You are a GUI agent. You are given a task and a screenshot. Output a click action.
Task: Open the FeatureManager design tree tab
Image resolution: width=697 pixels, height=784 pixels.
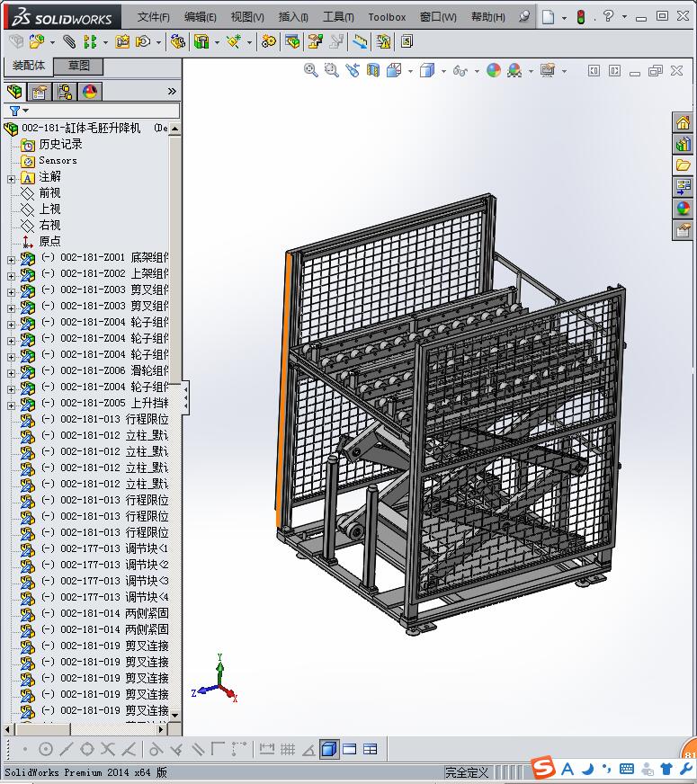(15, 92)
